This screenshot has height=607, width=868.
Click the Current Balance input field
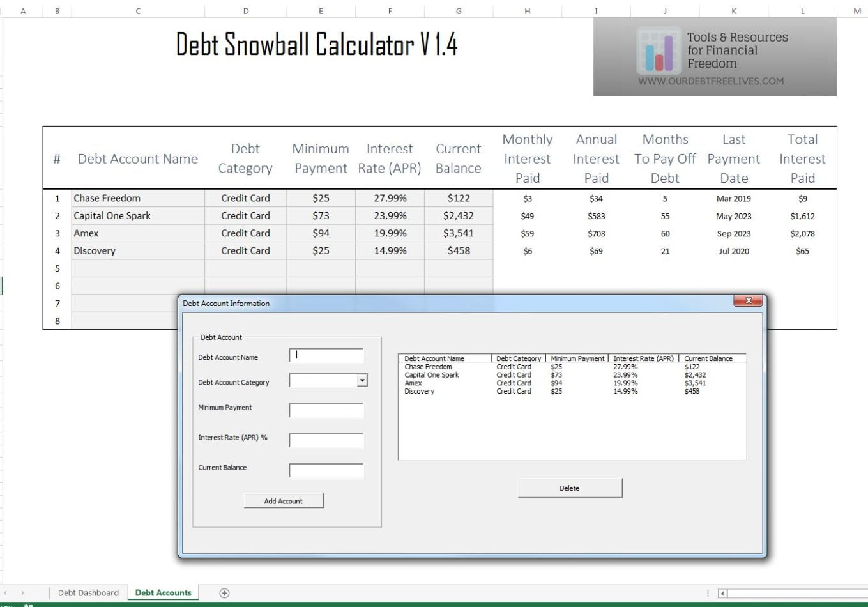326,470
